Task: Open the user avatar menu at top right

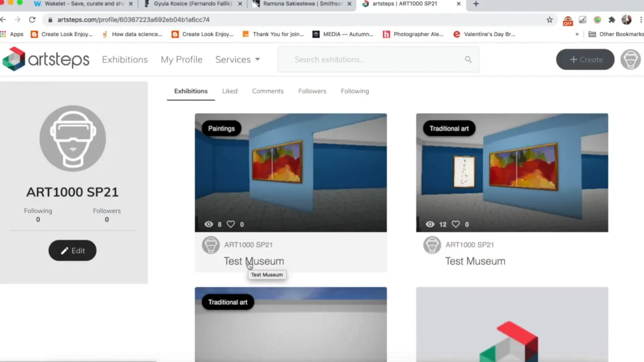Action: 630,59
